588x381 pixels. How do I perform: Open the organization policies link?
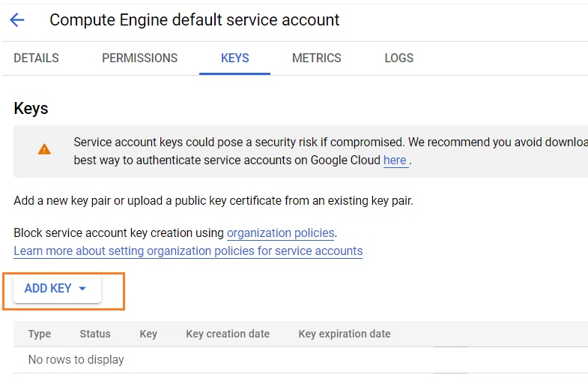pyautogui.click(x=280, y=233)
